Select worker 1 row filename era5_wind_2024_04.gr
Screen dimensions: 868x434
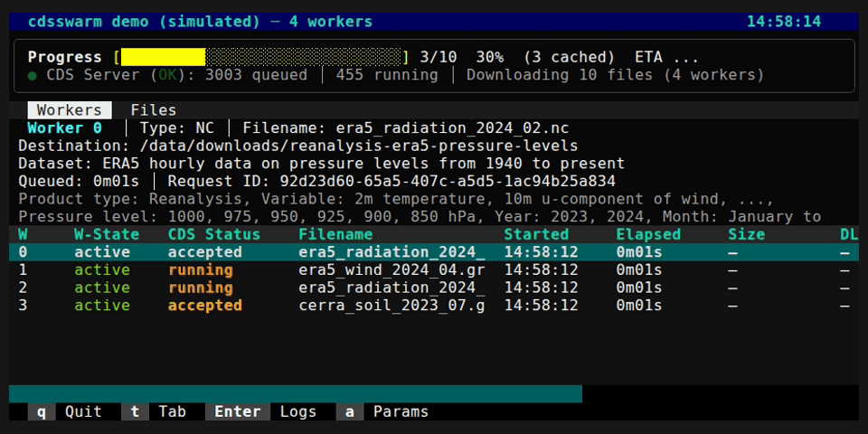coord(392,270)
